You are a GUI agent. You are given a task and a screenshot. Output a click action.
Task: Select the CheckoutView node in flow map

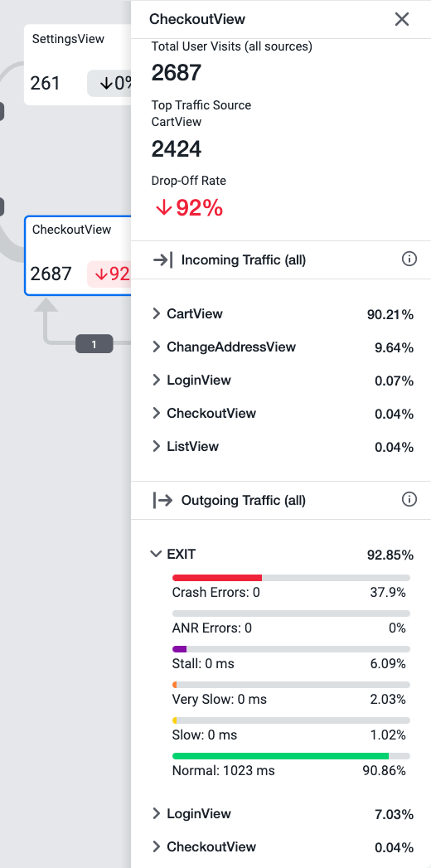(x=77, y=255)
